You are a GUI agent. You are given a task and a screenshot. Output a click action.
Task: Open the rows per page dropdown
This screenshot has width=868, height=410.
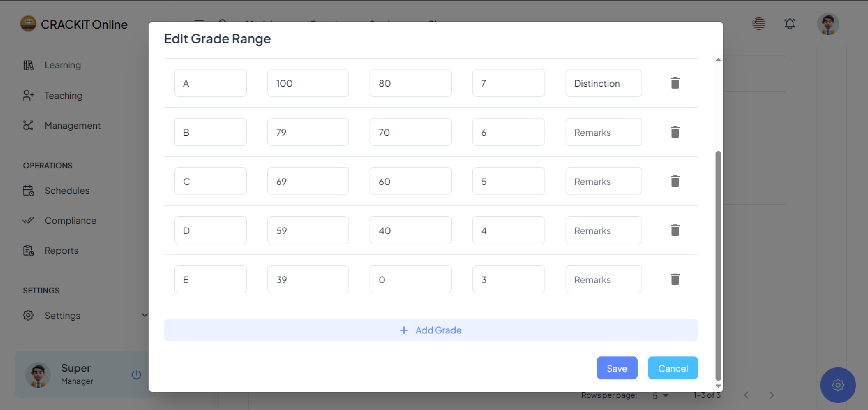[660, 396]
